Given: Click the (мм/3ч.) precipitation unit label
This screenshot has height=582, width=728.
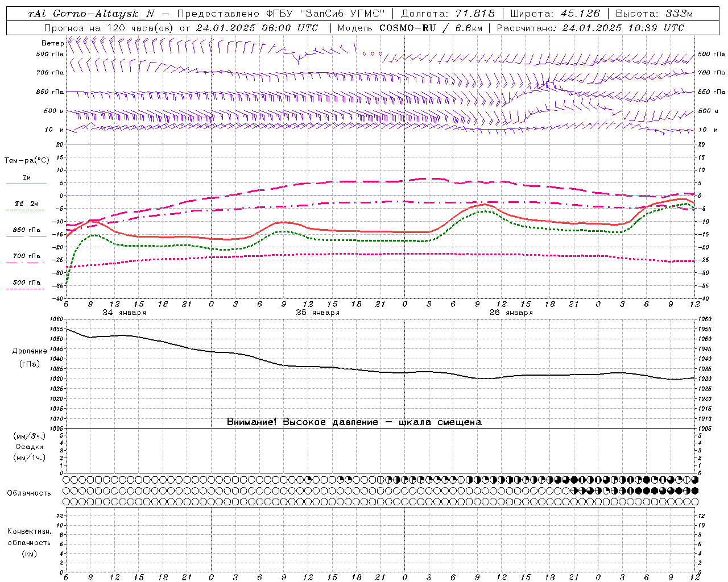Looking at the screenshot, I should [x=29, y=436].
